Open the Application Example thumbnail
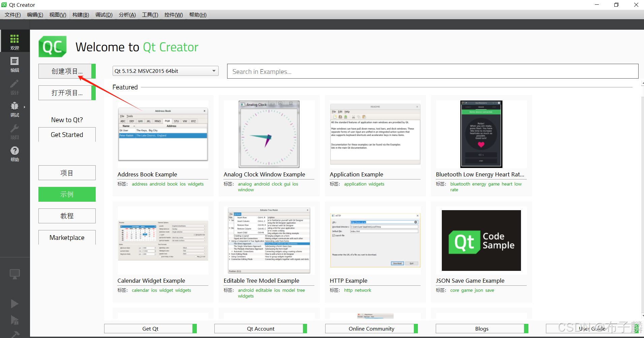Screen dimensions: 644x338 coord(375,134)
